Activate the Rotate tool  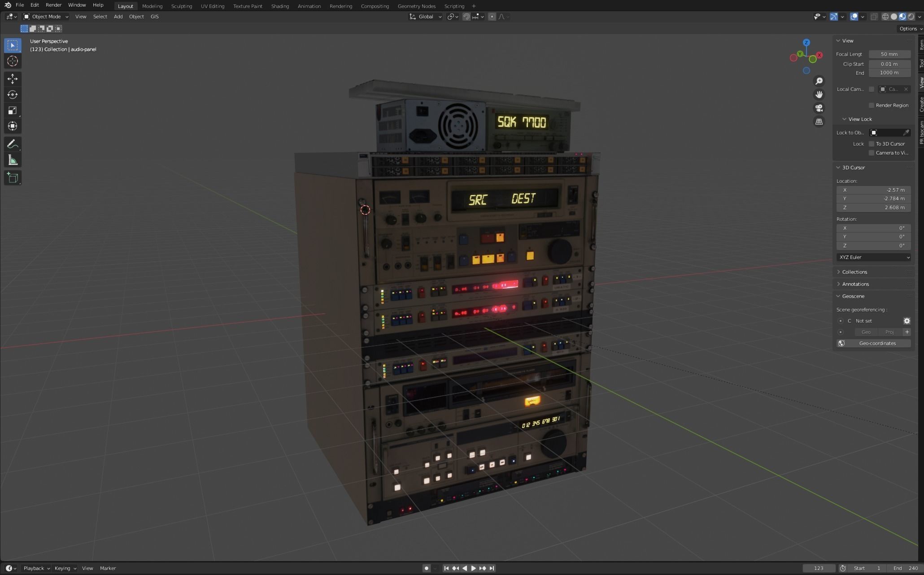(x=13, y=95)
